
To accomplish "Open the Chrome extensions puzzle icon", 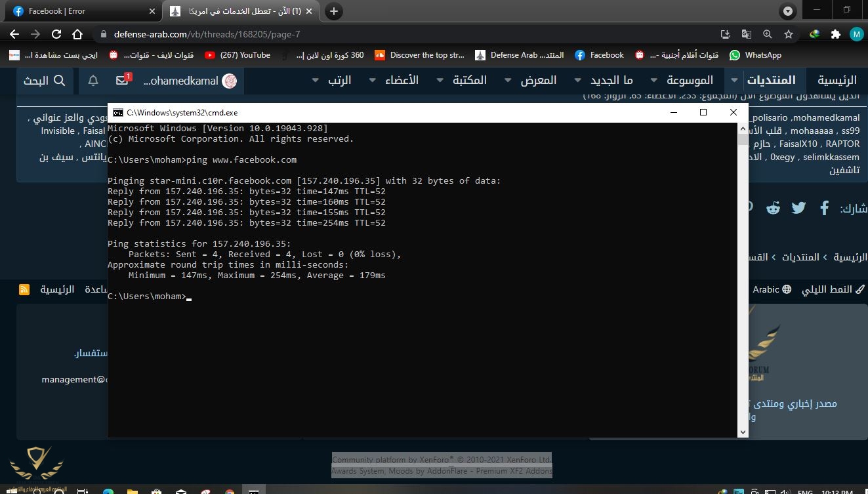I will click(835, 34).
